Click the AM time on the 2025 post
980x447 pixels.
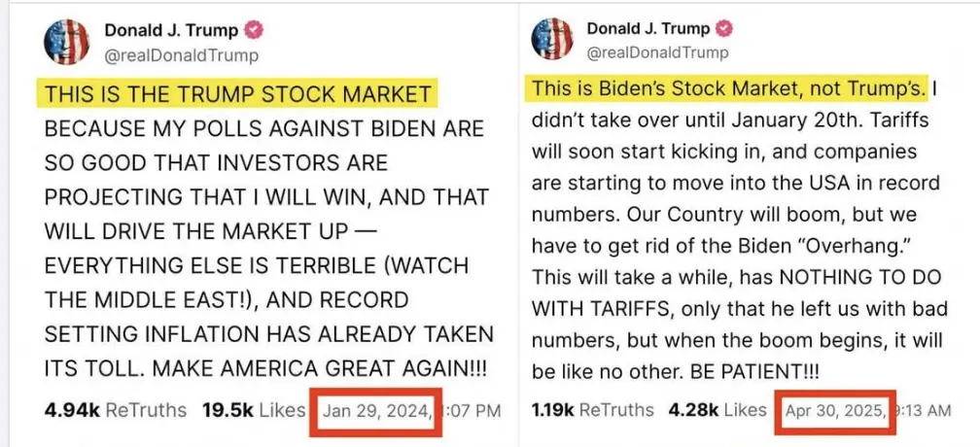922,410
